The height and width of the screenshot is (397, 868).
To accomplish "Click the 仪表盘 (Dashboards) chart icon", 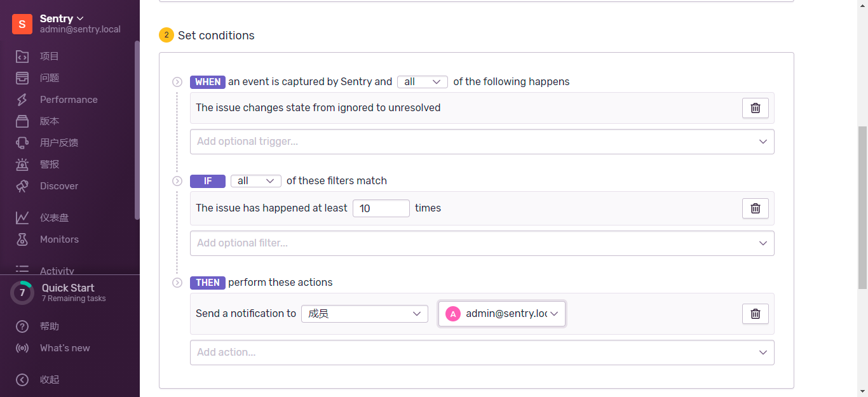I will 22,218.
